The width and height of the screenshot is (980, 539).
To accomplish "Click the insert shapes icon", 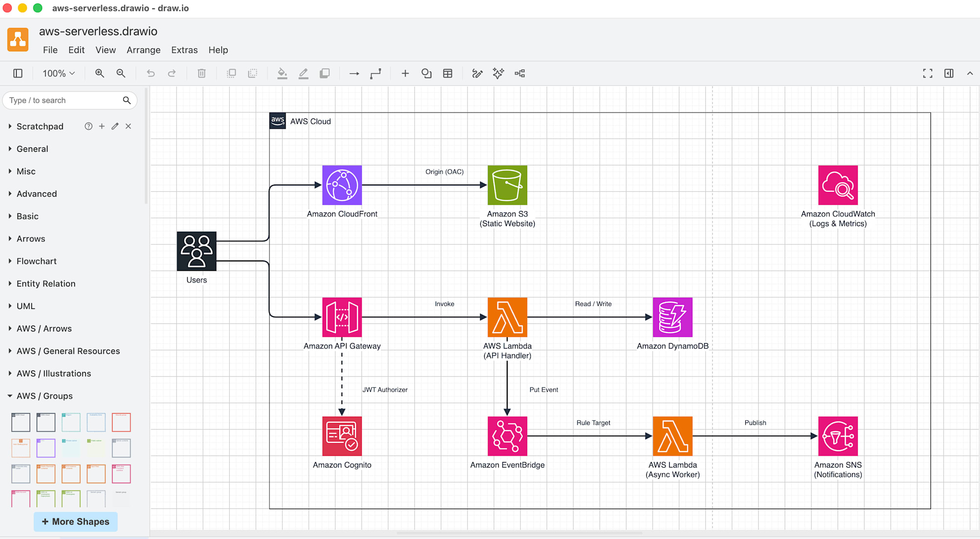I will (x=426, y=73).
